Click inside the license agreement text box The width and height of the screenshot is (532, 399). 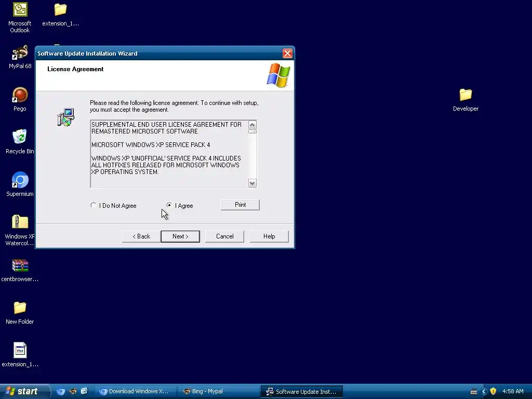coord(169,154)
